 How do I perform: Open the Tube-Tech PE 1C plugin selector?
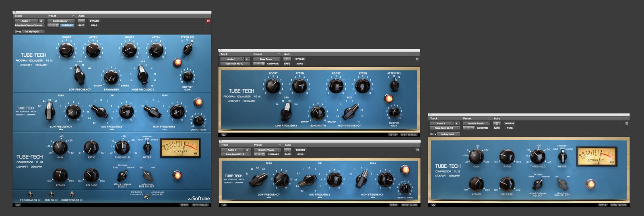(235, 64)
